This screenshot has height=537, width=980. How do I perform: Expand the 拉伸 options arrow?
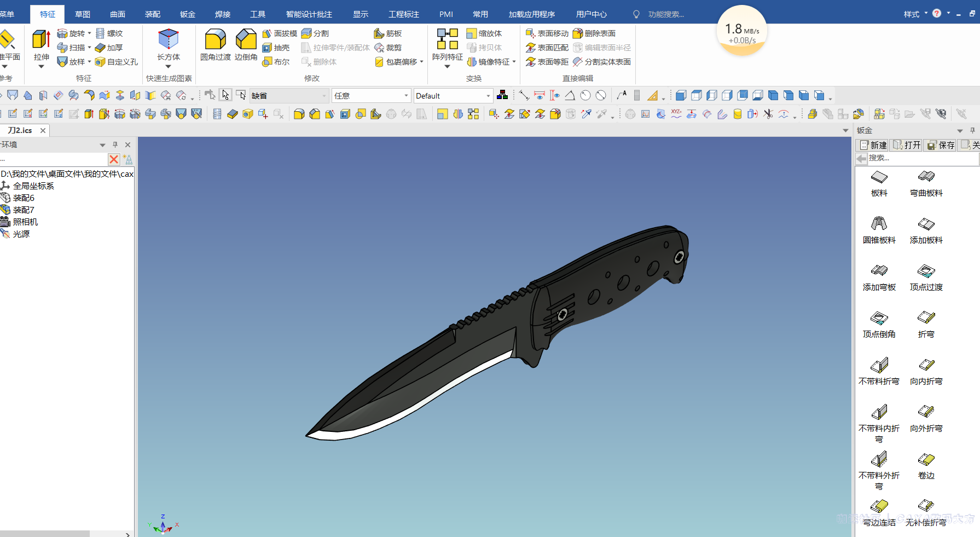pyautogui.click(x=41, y=67)
